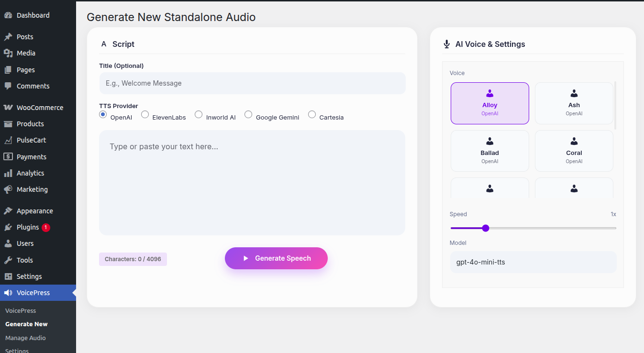644x353 pixels.
Task: Open the Model dropdown showing gpt-4o-mini-tts
Action: coord(533,262)
